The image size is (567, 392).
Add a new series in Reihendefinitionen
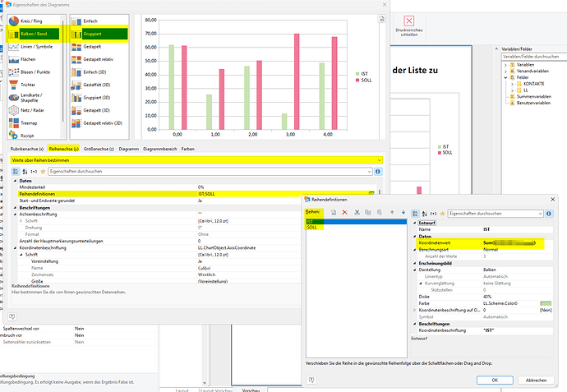(x=334, y=212)
